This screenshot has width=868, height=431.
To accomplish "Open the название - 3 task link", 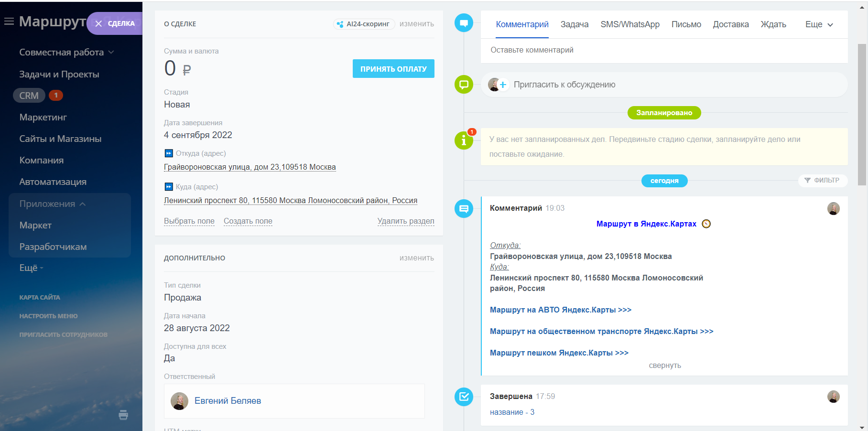I will (512, 412).
